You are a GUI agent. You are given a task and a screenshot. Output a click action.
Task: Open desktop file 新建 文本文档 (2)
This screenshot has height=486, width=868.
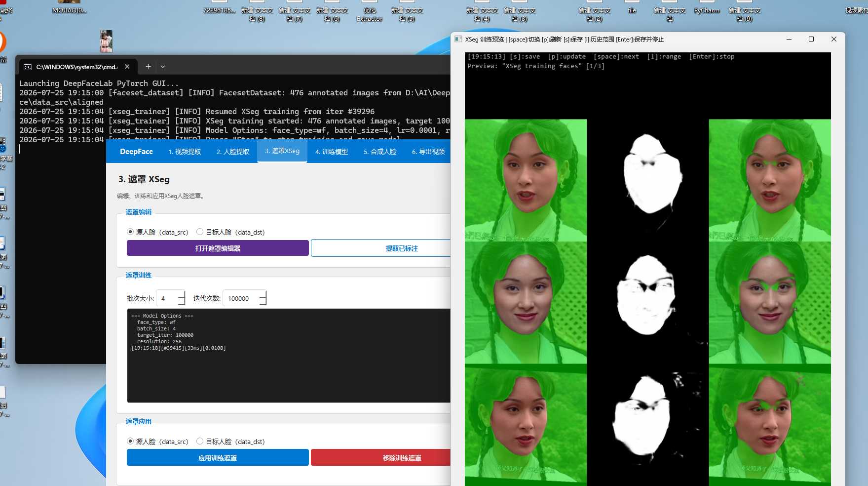click(594, 11)
